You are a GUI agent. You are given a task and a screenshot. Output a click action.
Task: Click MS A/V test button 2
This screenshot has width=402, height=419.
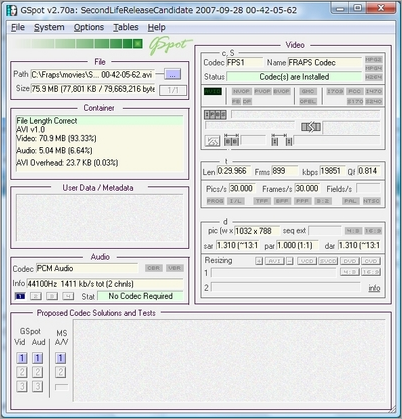tap(60, 372)
